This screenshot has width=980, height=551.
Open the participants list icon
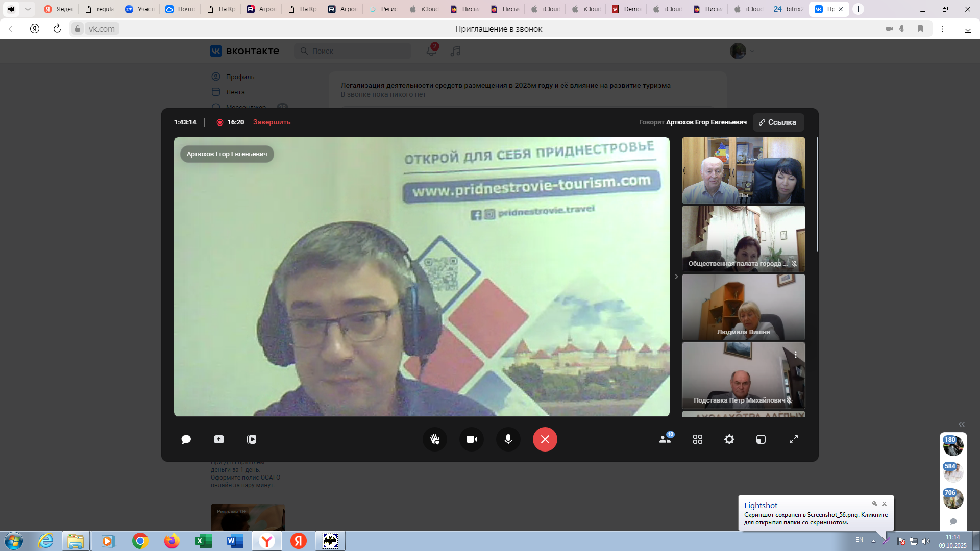click(x=665, y=439)
